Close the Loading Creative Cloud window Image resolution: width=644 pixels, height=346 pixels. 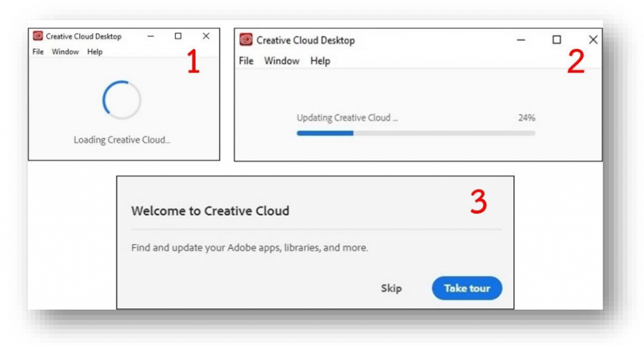(x=206, y=36)
